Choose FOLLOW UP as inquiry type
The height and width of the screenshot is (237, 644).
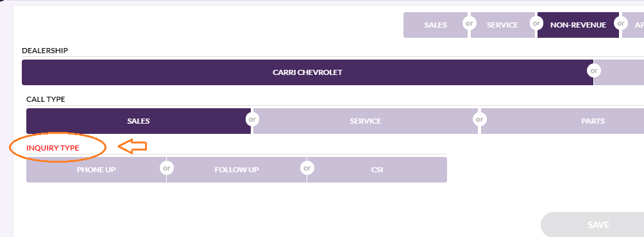pos(237,170)
